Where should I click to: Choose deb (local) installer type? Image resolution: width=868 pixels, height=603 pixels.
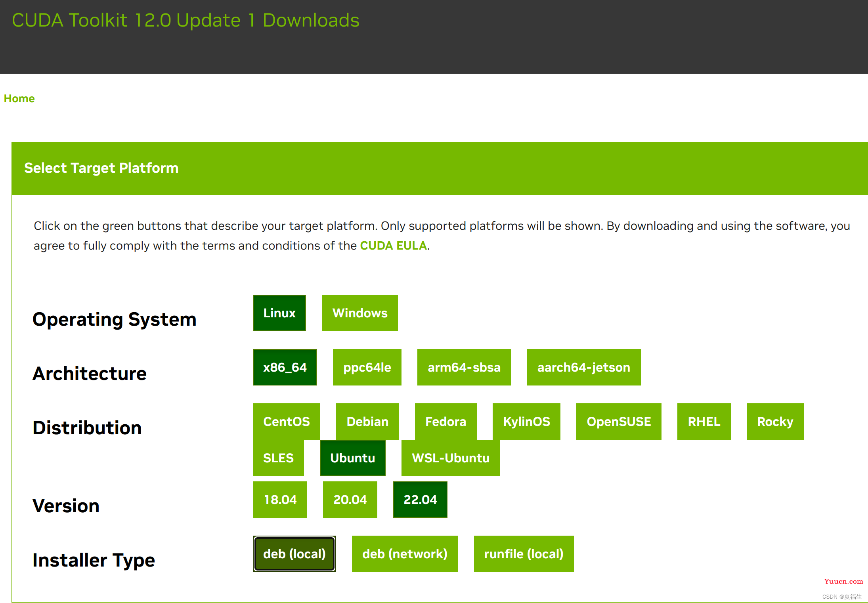point(294,554)
